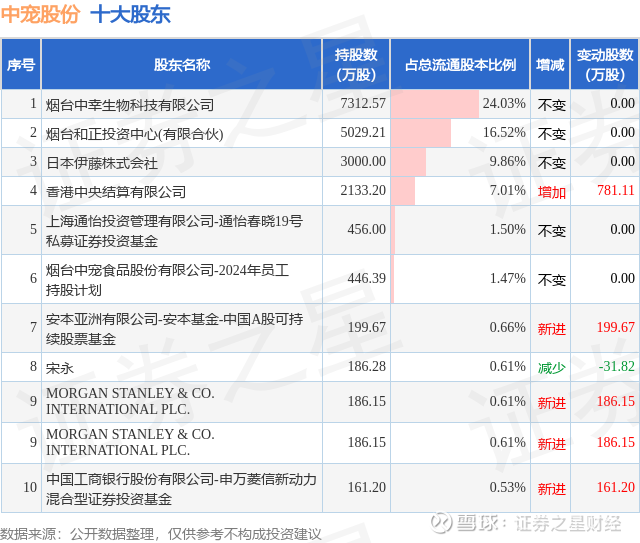Click 新进 in the 安本亚洲 row
The width and height of the screenshot is (640, 543).
point(551,329)
